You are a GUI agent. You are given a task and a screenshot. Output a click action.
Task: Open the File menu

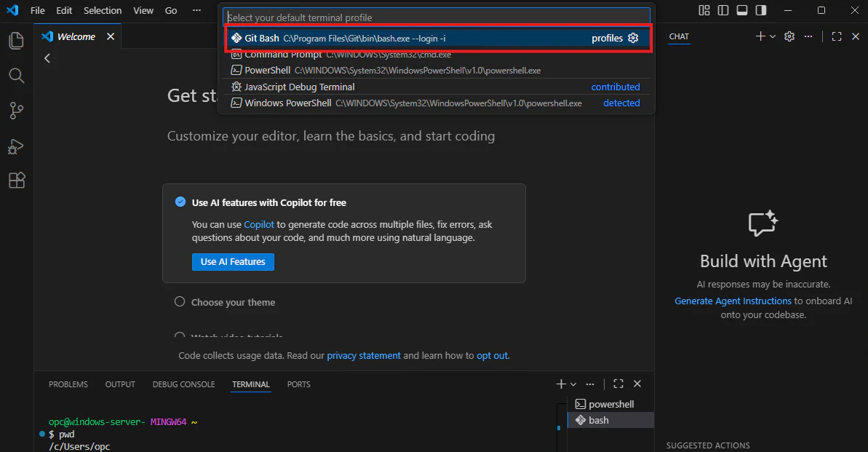point(38,10)
